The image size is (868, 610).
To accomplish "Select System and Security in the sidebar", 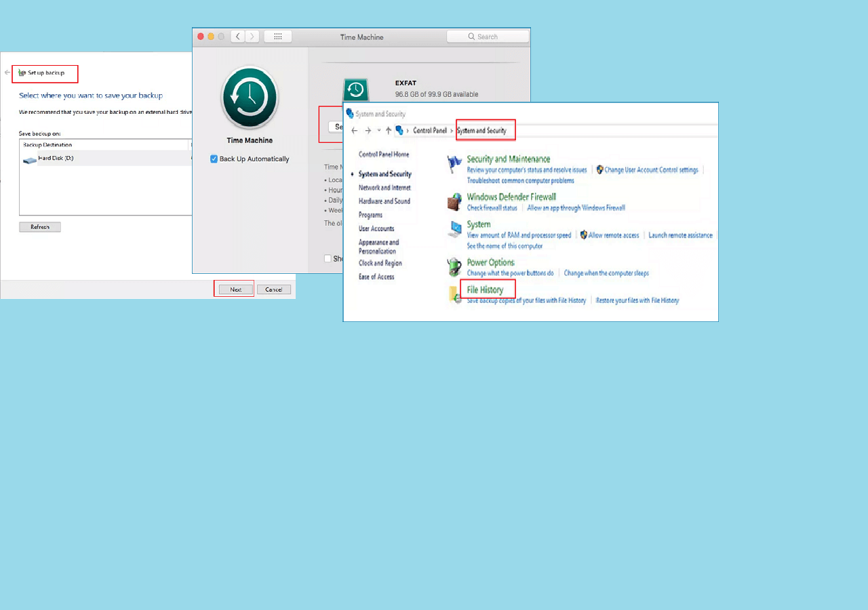I will [x=385, y=174].
